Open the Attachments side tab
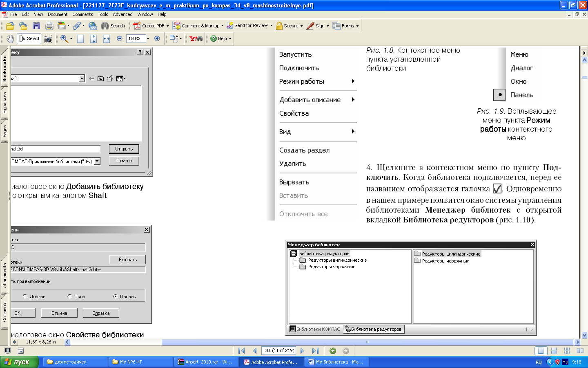 pos(4,275)
